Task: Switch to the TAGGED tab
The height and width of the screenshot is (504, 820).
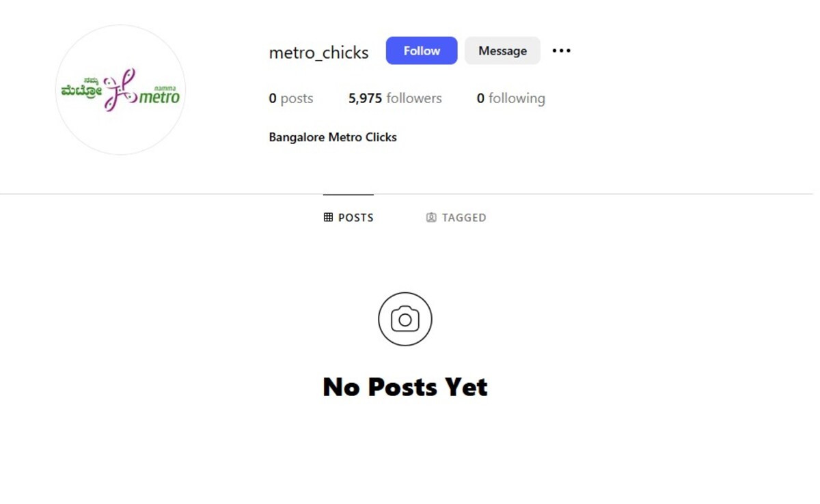Action: 455,217
